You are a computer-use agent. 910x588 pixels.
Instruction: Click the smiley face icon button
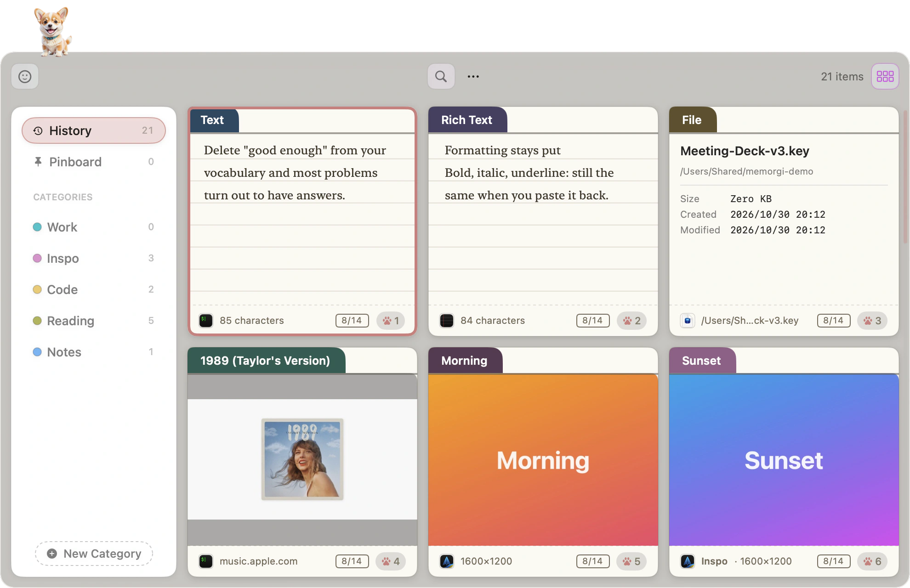click(25, 76)
